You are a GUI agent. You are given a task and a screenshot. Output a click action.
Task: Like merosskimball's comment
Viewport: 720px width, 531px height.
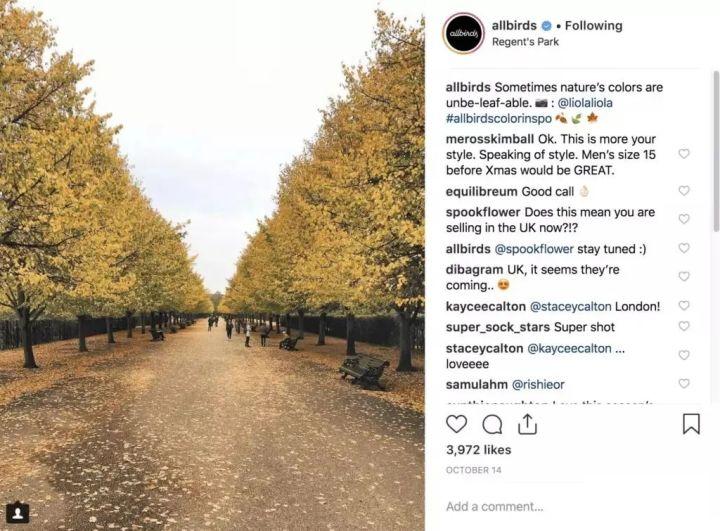click(x=684, y=153)
